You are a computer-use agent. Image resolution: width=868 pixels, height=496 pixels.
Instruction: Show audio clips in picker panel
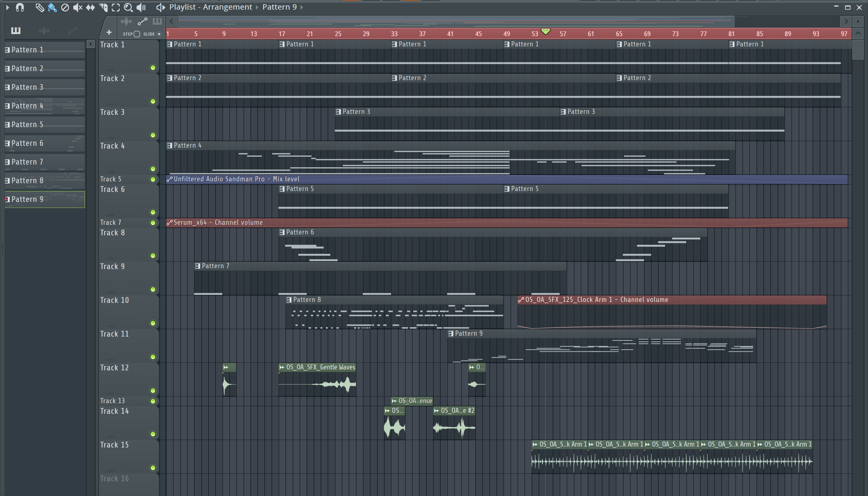[x=44, y=31]
